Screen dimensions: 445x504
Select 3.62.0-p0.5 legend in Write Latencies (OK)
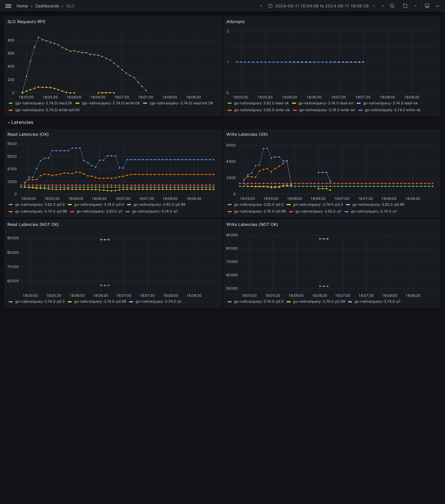[259, 205]
